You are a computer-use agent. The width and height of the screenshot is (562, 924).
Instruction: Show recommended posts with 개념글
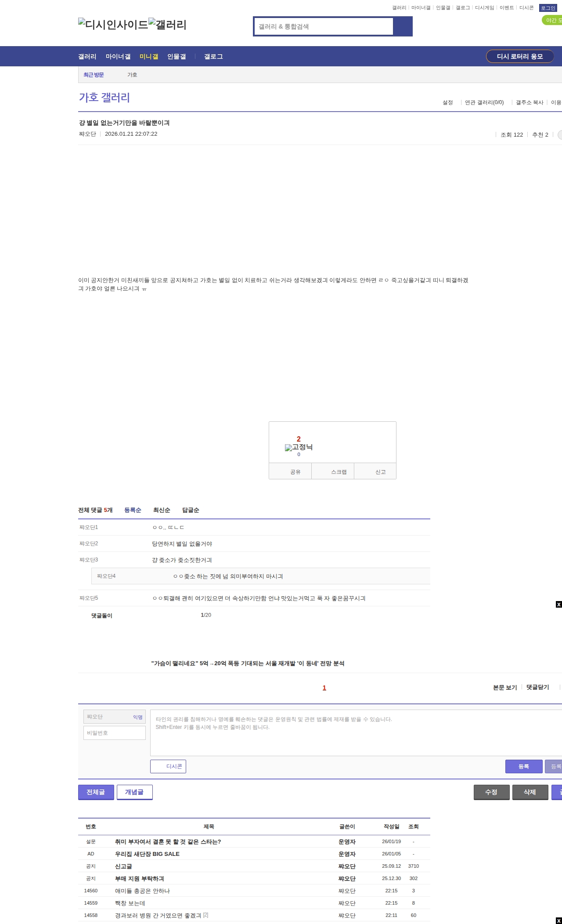click(135, 792)
